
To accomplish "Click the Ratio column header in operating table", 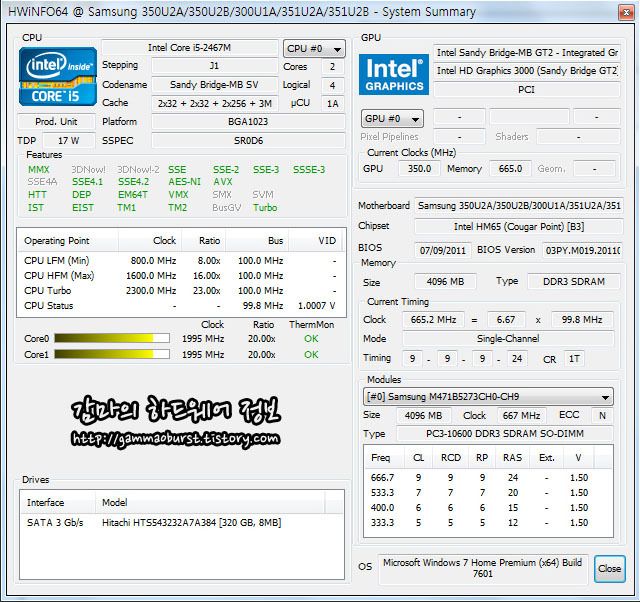I will (x=204, y=240).
